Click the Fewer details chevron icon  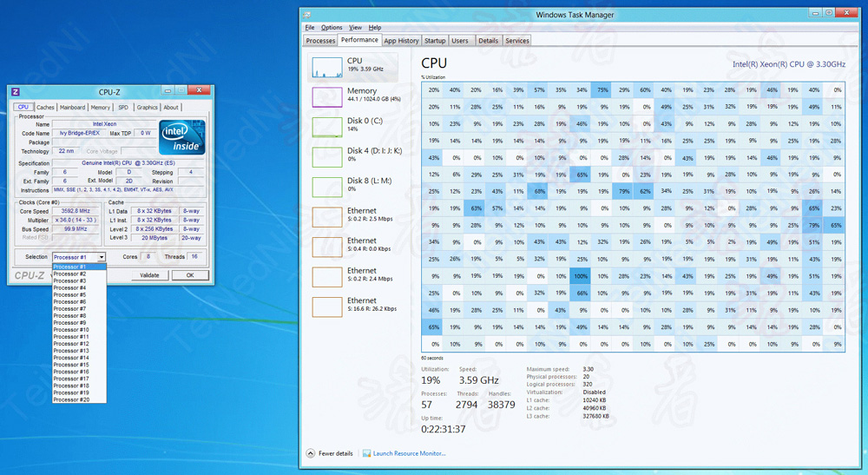click(311, 453)
